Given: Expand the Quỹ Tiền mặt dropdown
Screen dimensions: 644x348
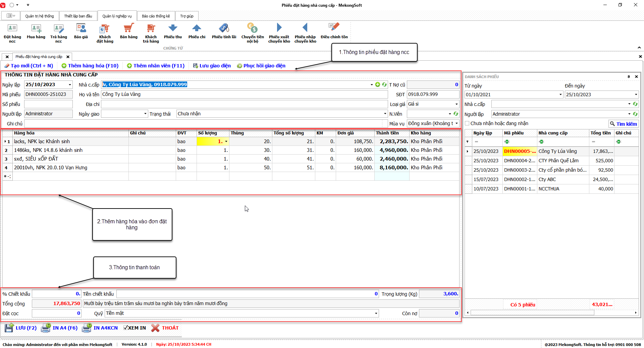Looking at the screenshot, I should pos(376,313).
